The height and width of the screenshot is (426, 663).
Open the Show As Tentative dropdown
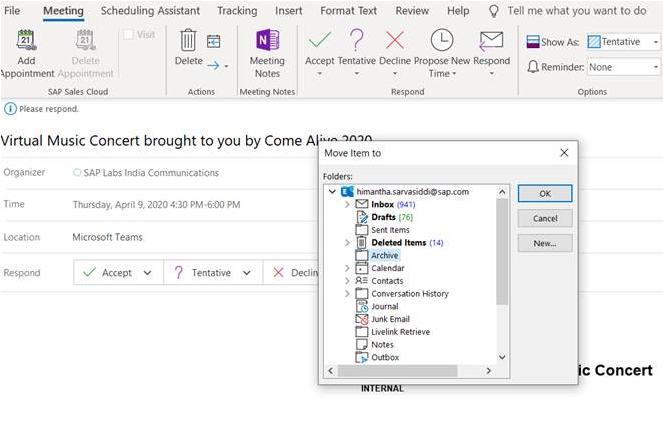[655, 41]
